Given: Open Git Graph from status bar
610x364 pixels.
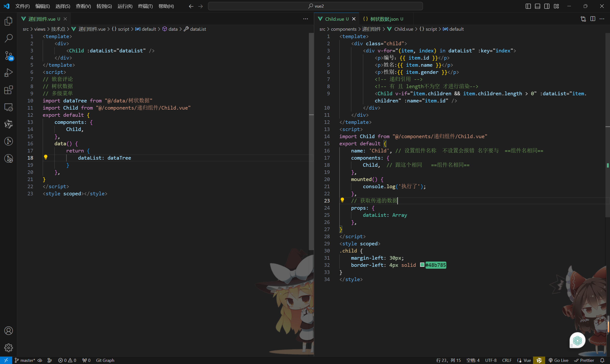Looking at the screenshot, I should coord(105,360).
